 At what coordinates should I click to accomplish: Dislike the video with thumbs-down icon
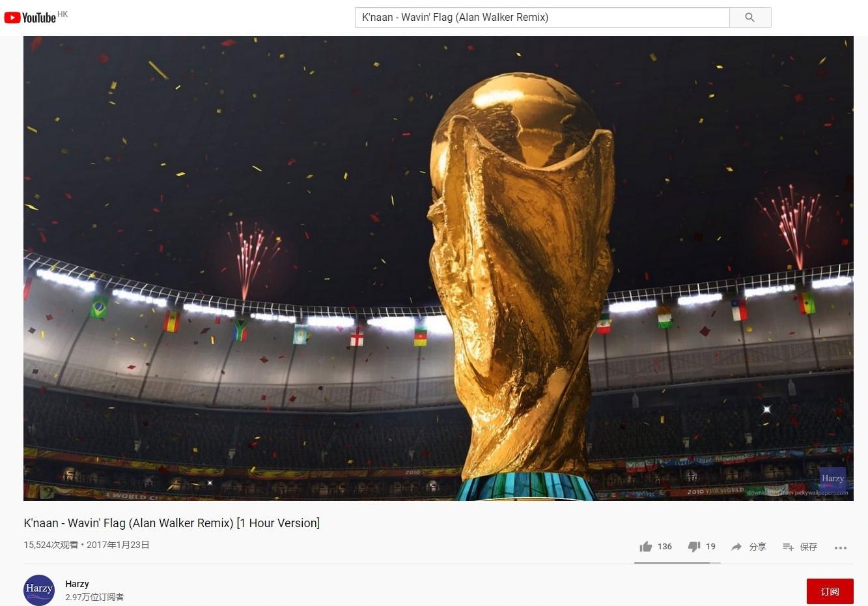click(694, 547)
